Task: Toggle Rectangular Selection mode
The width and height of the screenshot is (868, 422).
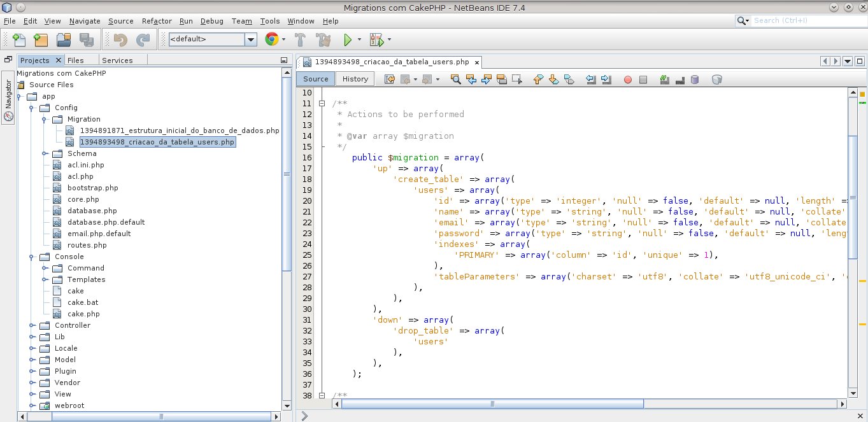Action: [517, 80]
